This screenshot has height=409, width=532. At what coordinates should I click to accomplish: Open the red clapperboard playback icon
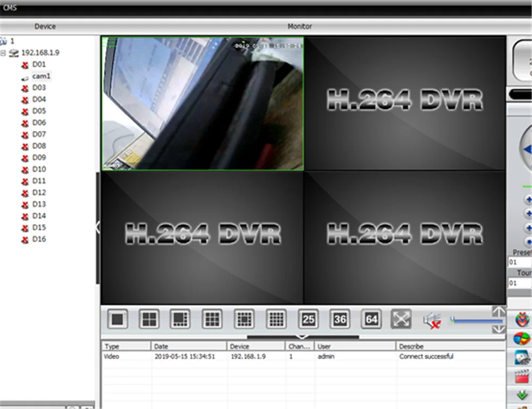(x=522, y=377)
